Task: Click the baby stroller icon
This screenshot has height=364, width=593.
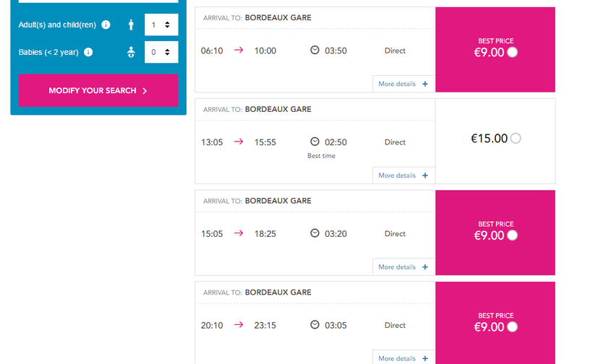Action: pyautogui.click(x=131, y=52)
